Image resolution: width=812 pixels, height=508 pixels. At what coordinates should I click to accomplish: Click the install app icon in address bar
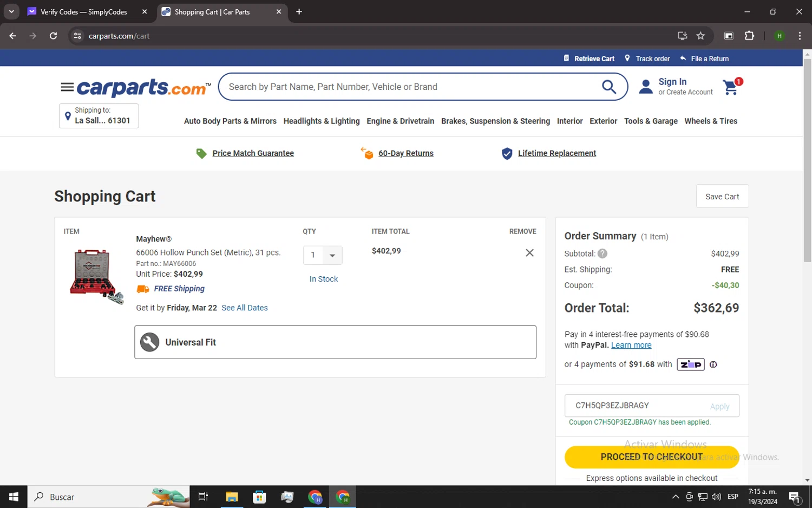682,36
